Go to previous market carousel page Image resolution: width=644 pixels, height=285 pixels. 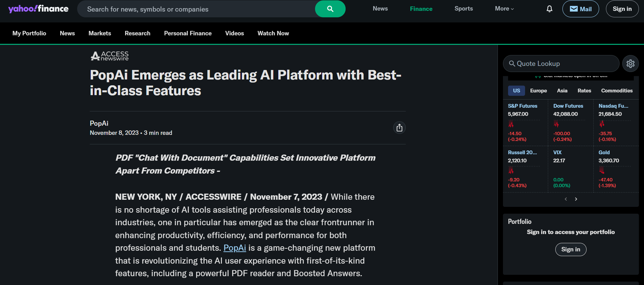coord(566,199)
